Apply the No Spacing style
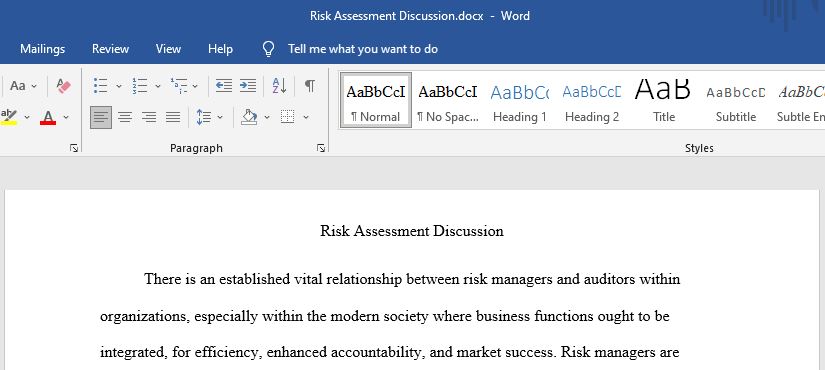 pyautogui.click(x=448, y=101)
